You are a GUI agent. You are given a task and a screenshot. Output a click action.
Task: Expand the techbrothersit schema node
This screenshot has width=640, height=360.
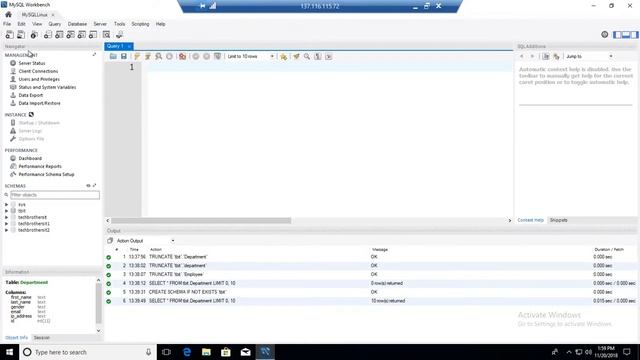point(7,218)
